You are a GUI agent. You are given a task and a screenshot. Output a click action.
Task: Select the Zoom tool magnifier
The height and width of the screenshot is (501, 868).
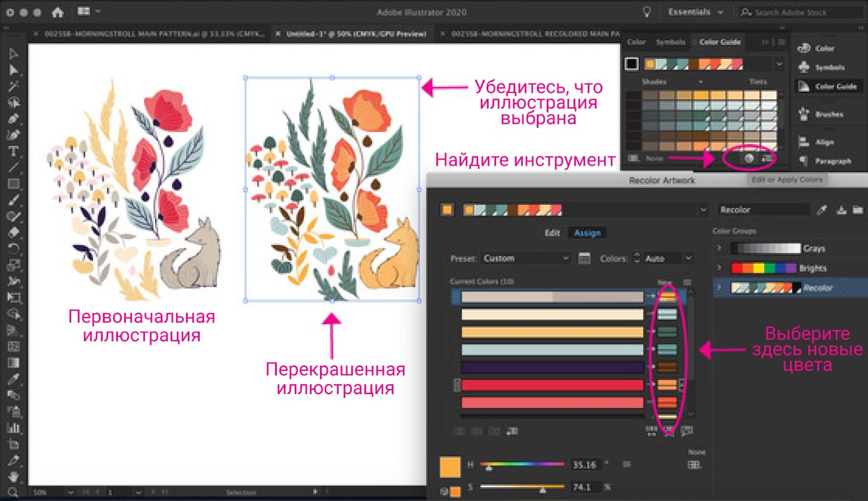(x=14, y=492)
